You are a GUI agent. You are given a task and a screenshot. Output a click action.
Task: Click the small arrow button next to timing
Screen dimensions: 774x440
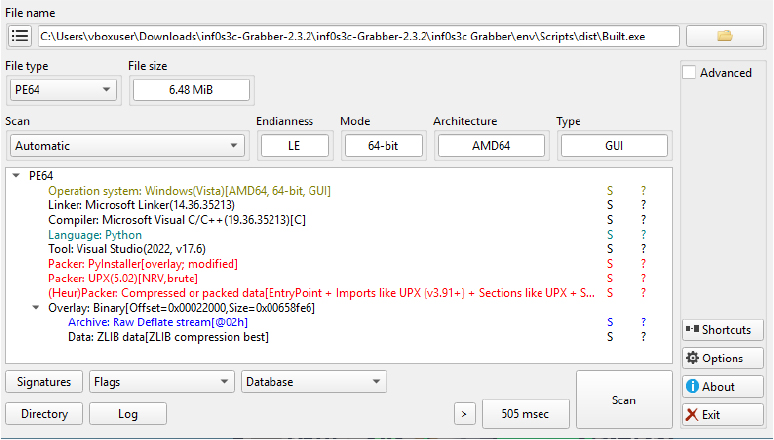(464, 414)
